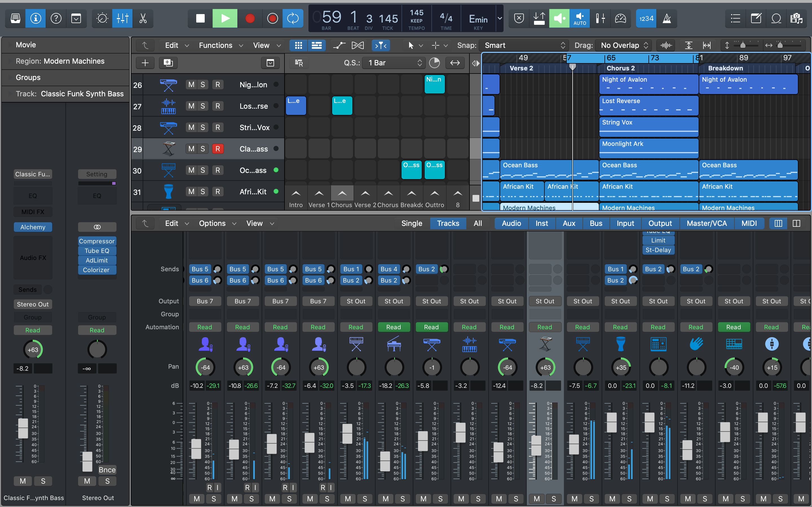
Task: Mute the Nig...lon track 26
Action: pos(191,84)
